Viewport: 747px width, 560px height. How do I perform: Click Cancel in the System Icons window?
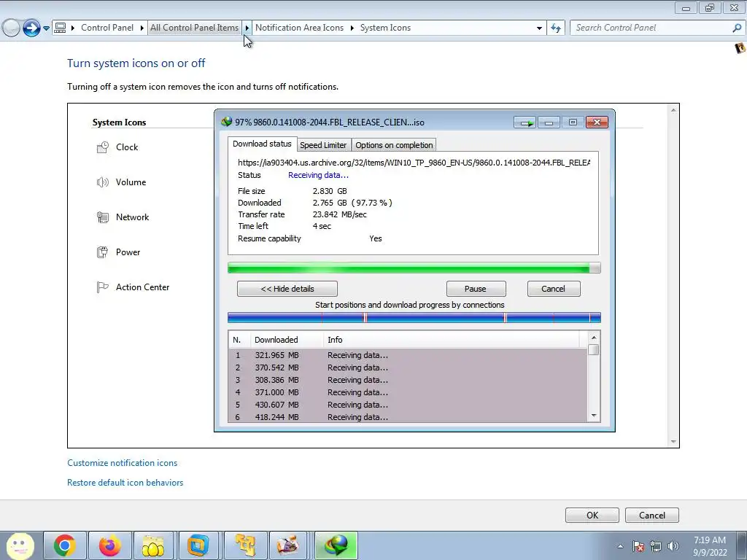pyautogui.click(x=651, y=516)
